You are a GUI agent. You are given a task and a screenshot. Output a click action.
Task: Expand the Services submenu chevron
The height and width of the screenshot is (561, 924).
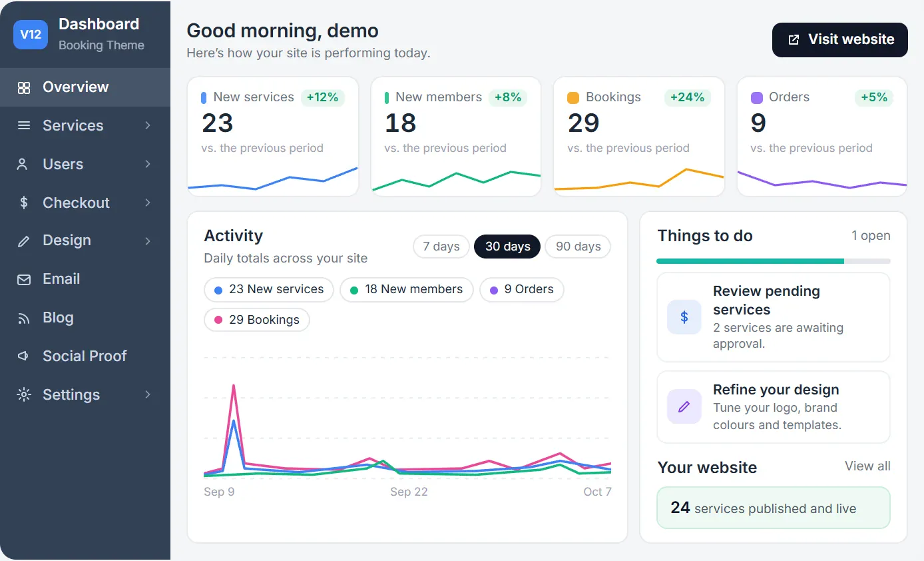pos(148,125)
